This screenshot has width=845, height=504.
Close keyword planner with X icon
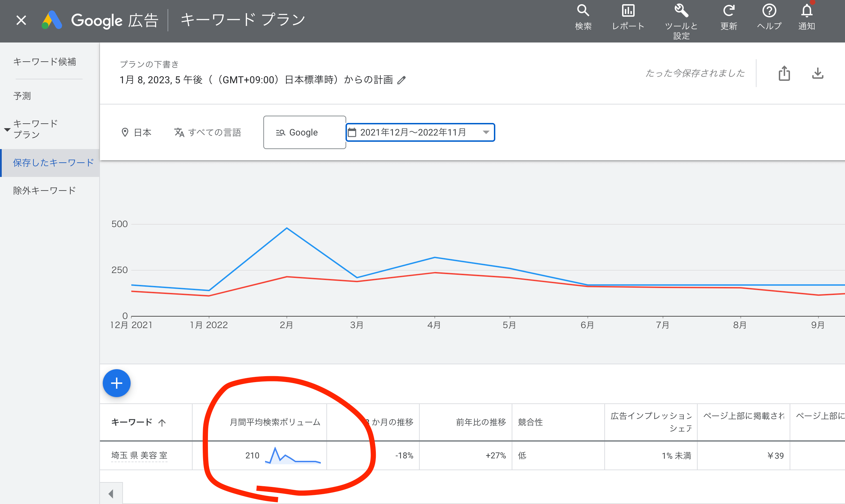pos(21,20)
